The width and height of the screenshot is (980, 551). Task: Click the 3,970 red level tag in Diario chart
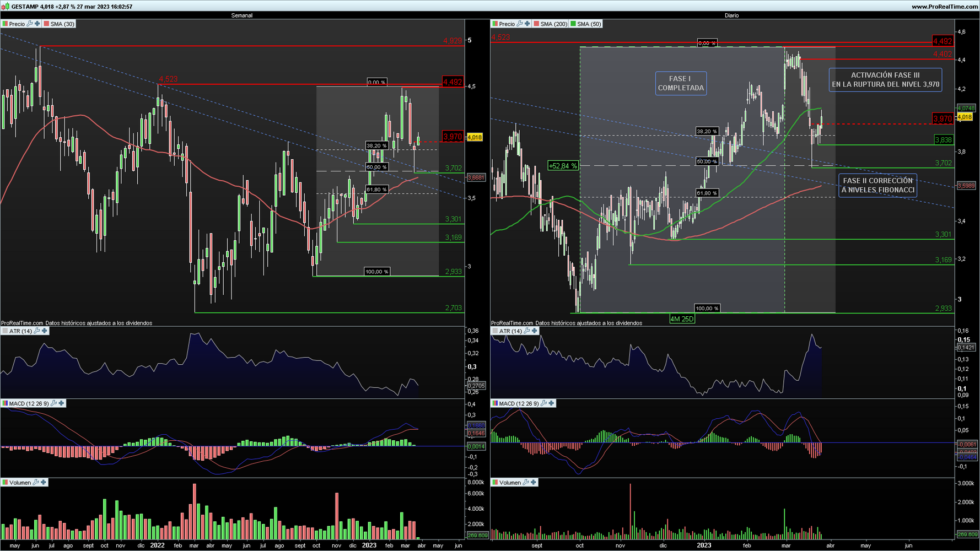[x=943, y=118]
